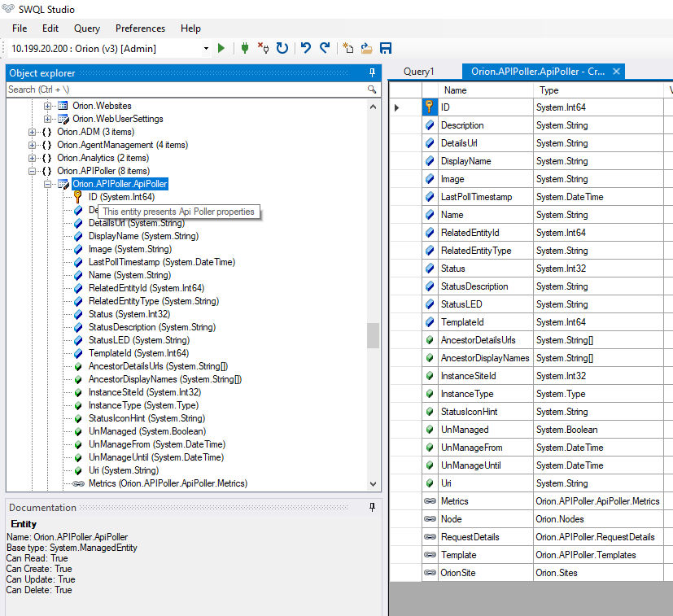This screenshot has width=673, height=616.
Task: Sort grid by the Type column header
Action: pyautogui.click(x=598, y=90)
